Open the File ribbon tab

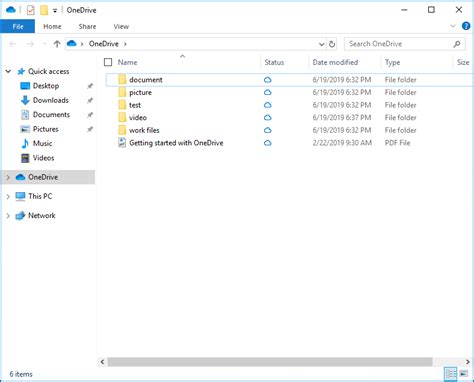[x=18, y=26]
